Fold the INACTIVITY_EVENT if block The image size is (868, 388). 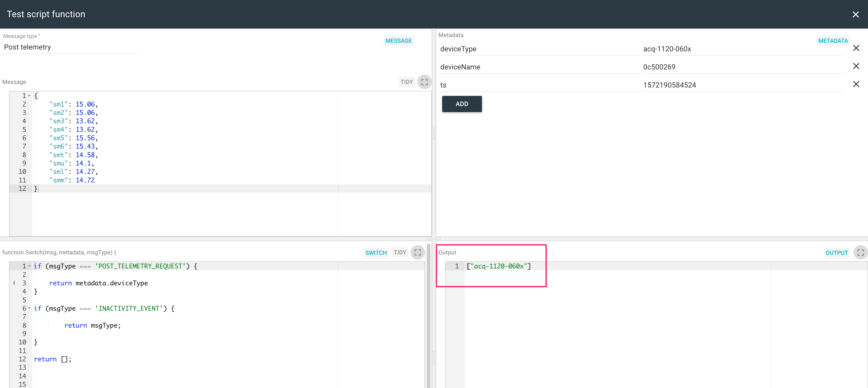[29, 308]
